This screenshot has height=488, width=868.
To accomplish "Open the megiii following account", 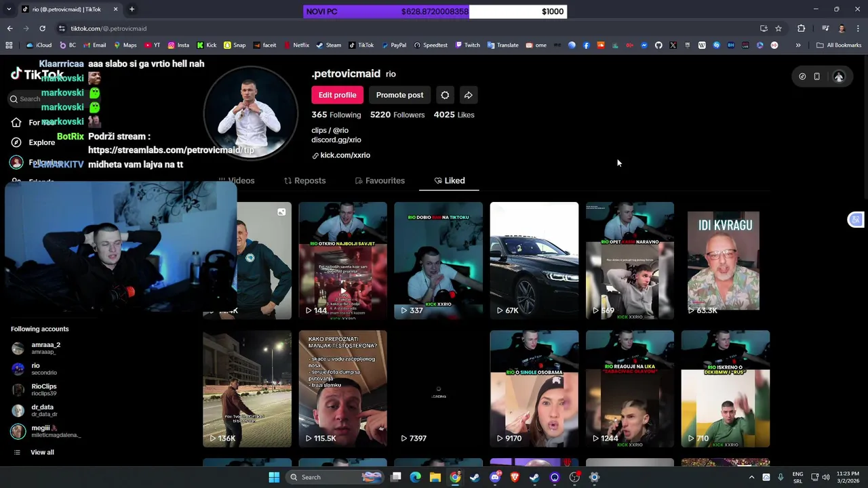I will [x=46, y=431].
